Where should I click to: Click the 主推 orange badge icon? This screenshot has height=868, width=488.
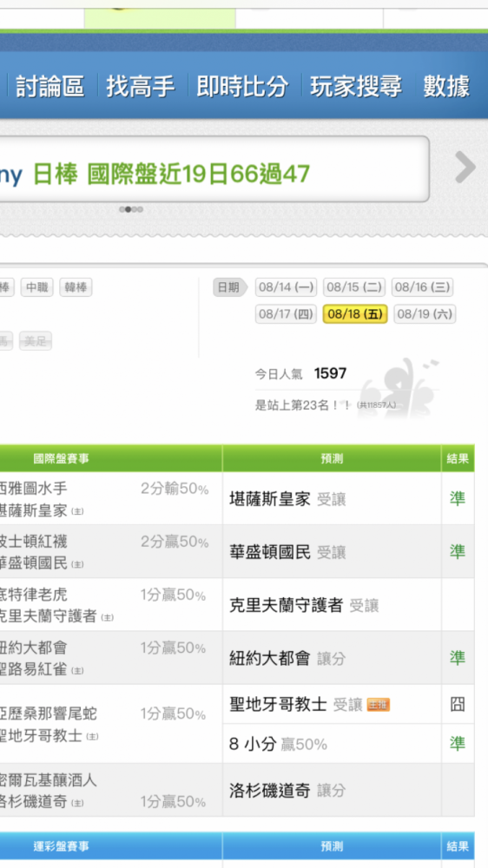pos(379,705)
